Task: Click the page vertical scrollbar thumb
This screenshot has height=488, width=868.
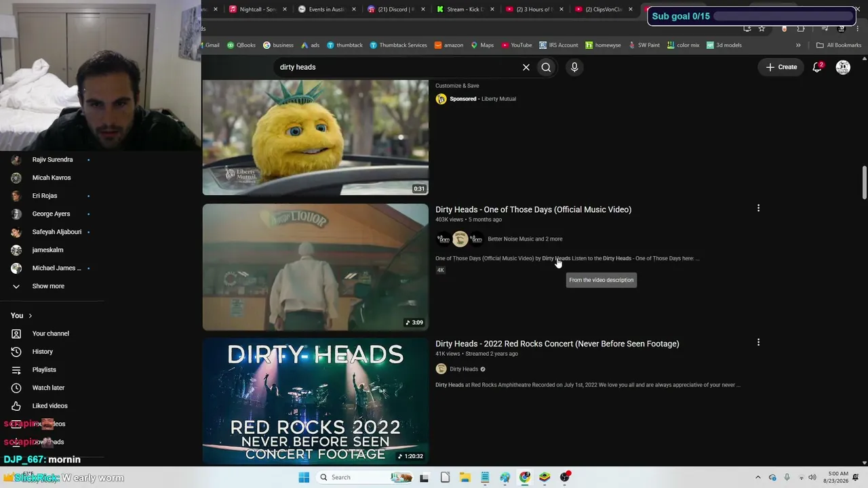Action: (x=865, y=182)
